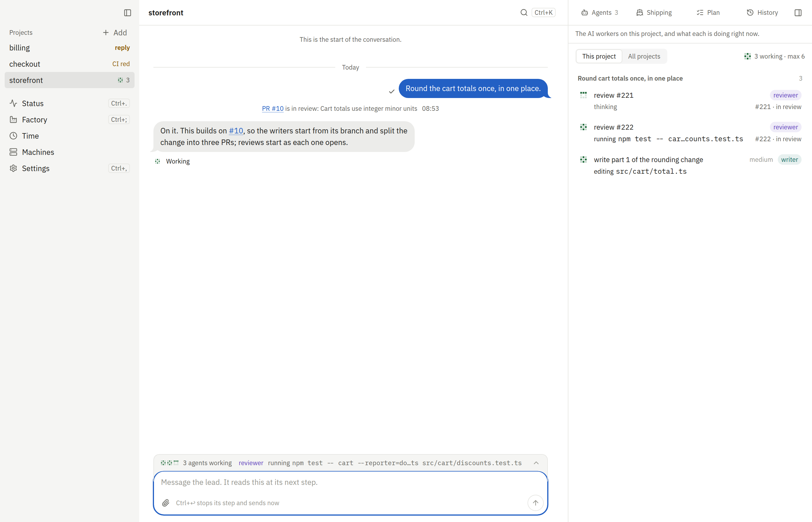This screenshot has height=522, width=812.
Task: Click the user message Round the cart totals
Action: pyautogui.click(x=473, y=88)
